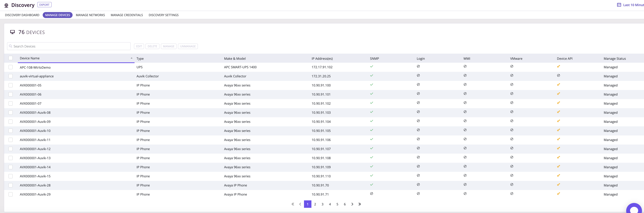Click Login disabled icon for AVX000001-Auvik-11
Screen dimensions: 644x213
coord(418,139)
